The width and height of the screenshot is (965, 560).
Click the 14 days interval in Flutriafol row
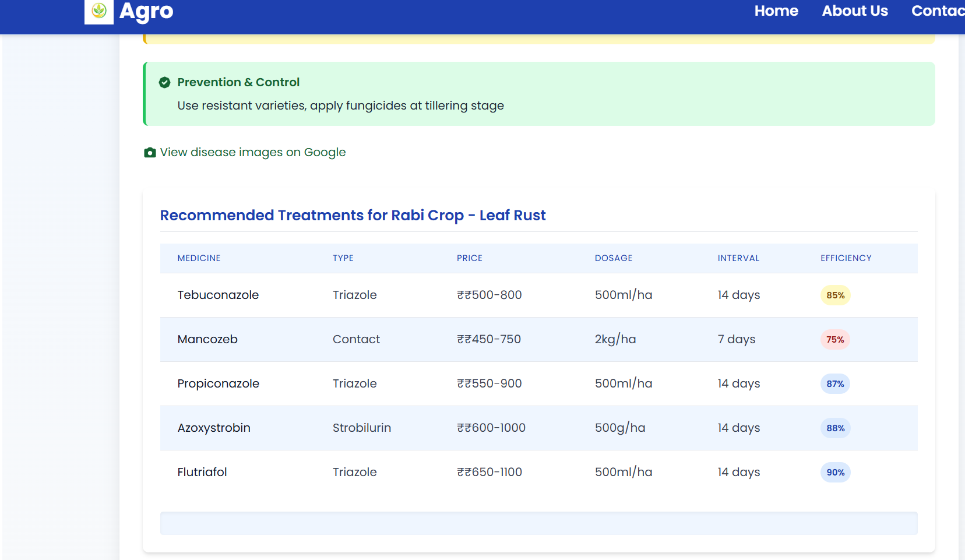pyautogui.click(x=739, y=473)
